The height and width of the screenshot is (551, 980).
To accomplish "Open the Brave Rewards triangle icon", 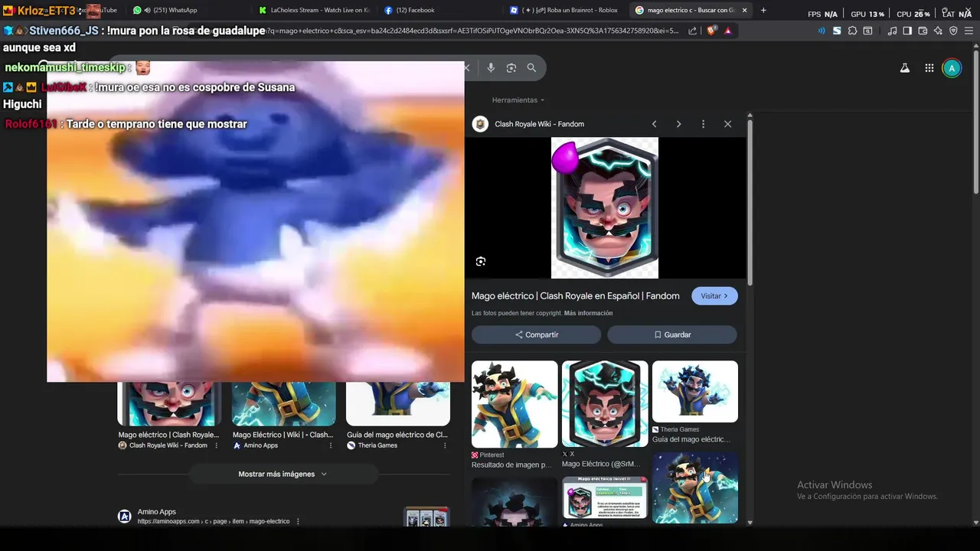I will (x=727, y=31).
